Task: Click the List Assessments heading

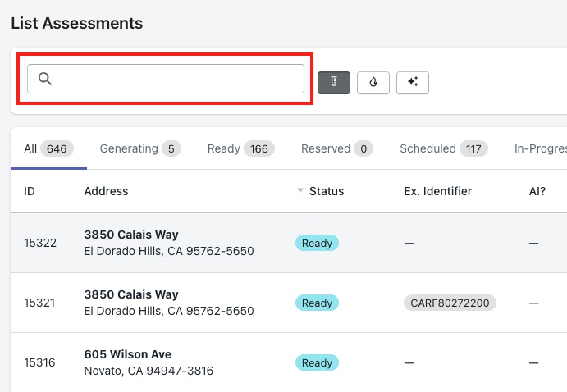Action: (76, 23)
